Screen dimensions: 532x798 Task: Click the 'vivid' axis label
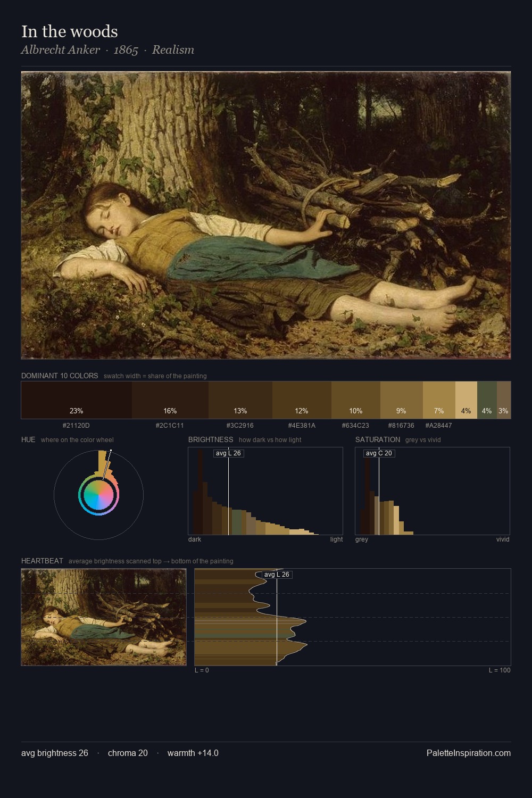[x=503, y=539]
